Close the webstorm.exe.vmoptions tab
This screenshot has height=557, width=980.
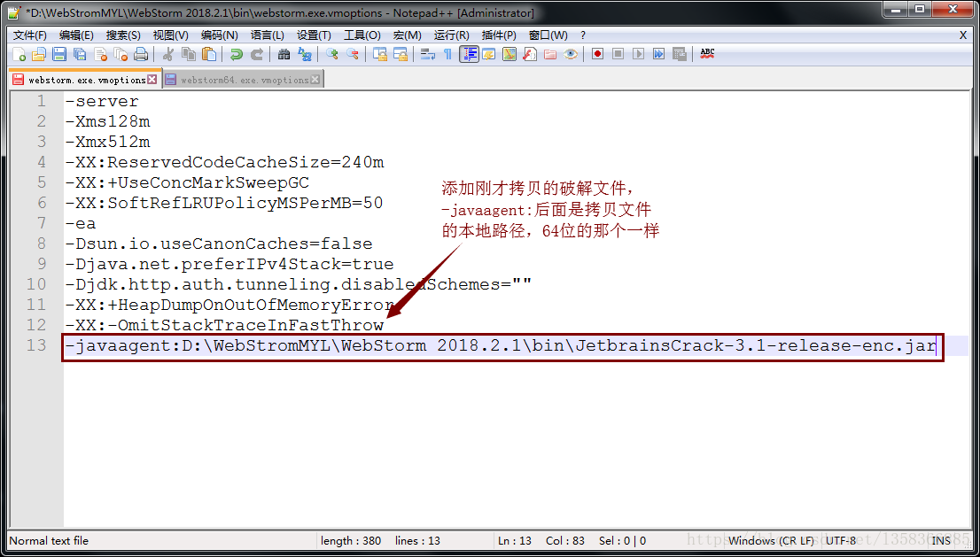click(x=152, y=80)
